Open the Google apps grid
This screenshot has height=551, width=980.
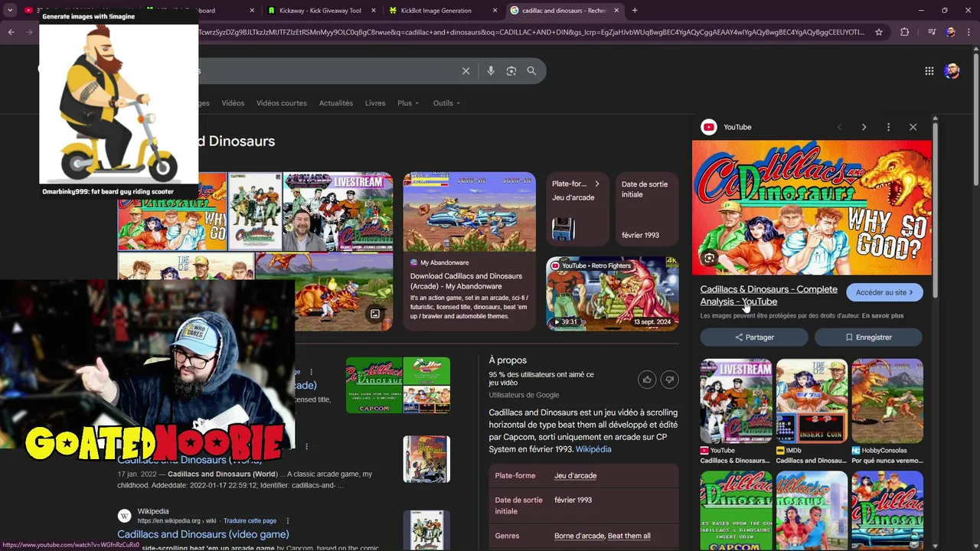pyautogui.click(x=929, y=71)
